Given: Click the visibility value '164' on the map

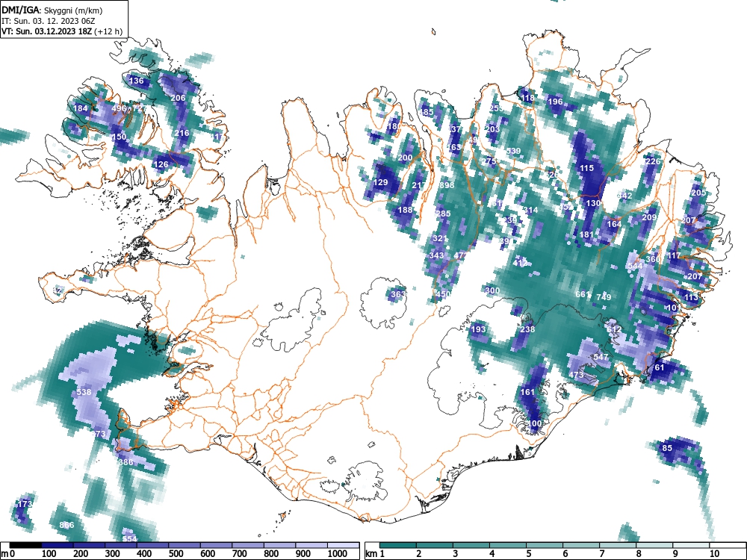Looking at the screenshot, I should [614, 224].
